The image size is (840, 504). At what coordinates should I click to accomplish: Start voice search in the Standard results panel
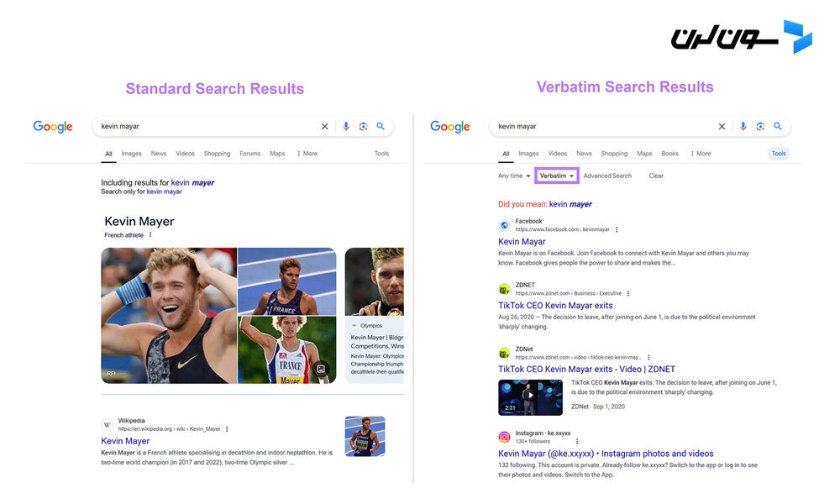click(346, 126)
